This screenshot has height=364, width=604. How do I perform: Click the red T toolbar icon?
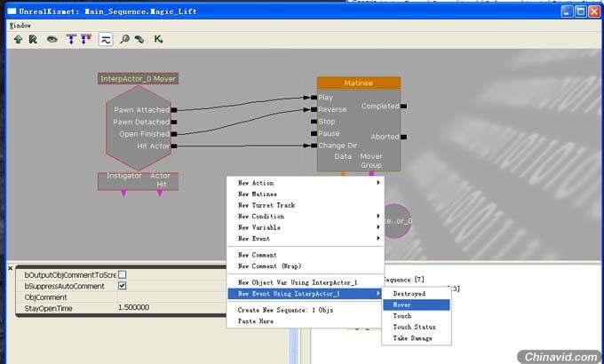[86, 39]
